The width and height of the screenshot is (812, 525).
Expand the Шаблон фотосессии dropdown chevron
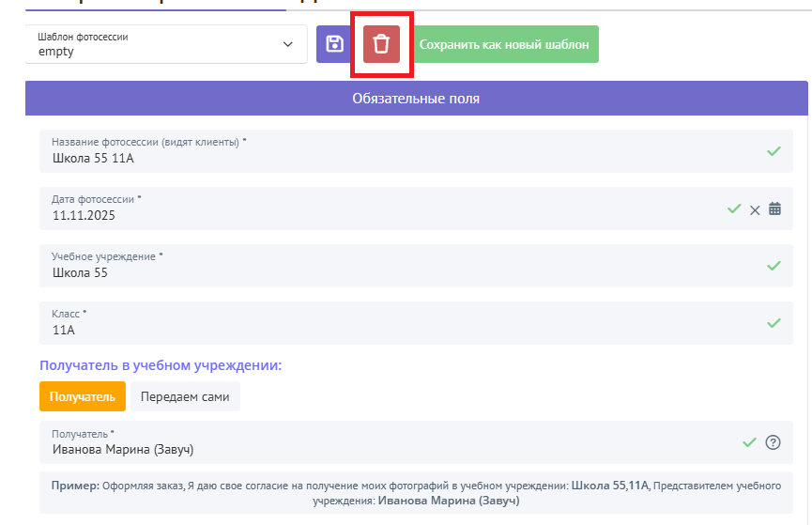coord(287,44)
